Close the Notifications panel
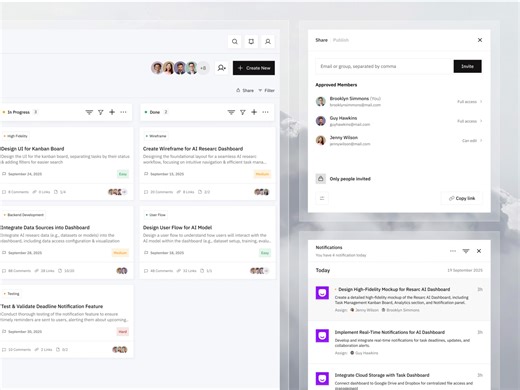This screenshot has height=390, width=520. pyautogui.click(x=479, y=251)
